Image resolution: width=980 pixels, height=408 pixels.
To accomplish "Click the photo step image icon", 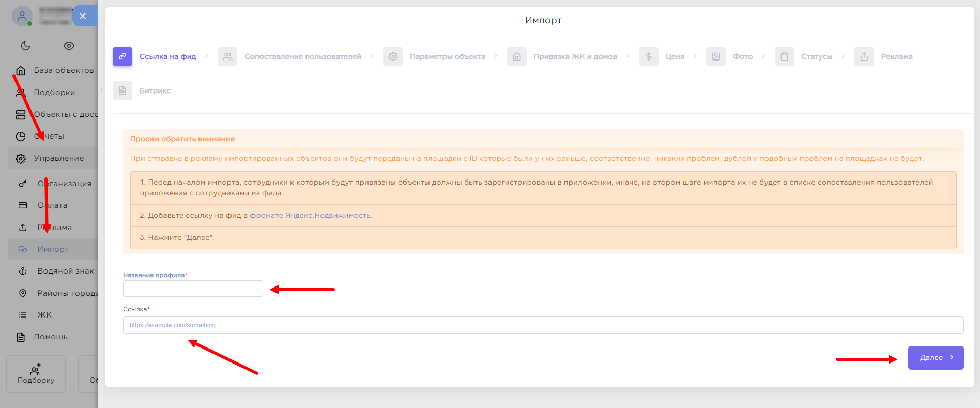I will tap(716, 56).
